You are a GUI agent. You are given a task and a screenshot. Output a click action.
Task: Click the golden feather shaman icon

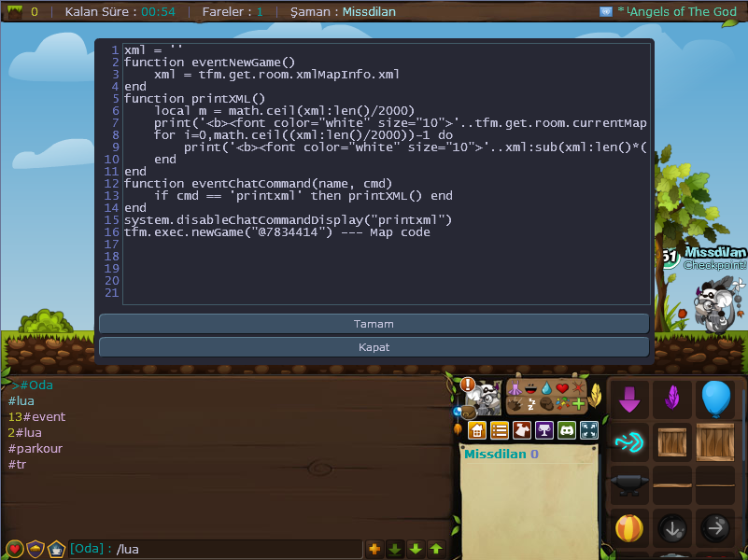(595, 396)
